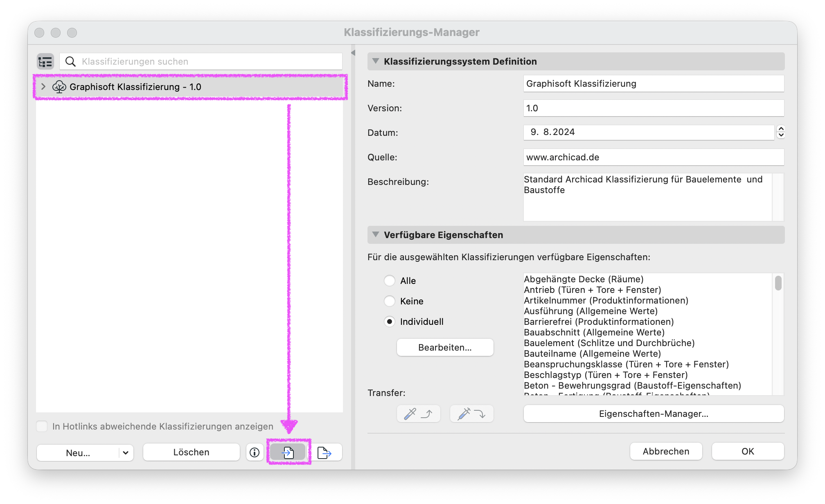Enable In Hotlinks abweichende Klassifizierungen anzeigen
825x504 pixels.
(42, 426)
